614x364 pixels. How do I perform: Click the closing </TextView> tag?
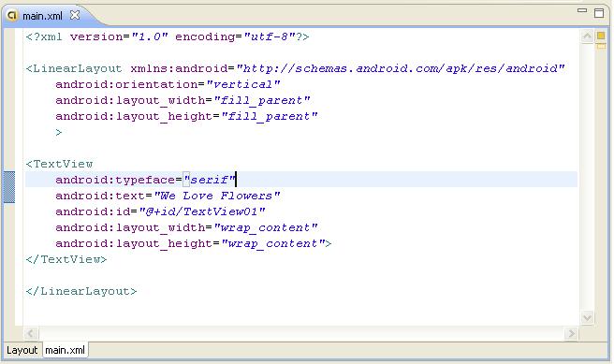point(66,259)
